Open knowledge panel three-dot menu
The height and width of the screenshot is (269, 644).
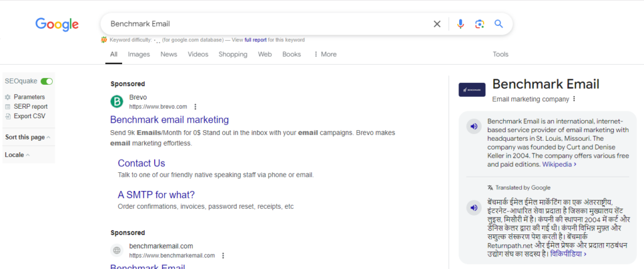pyautogui.click(x=574, y=99)
